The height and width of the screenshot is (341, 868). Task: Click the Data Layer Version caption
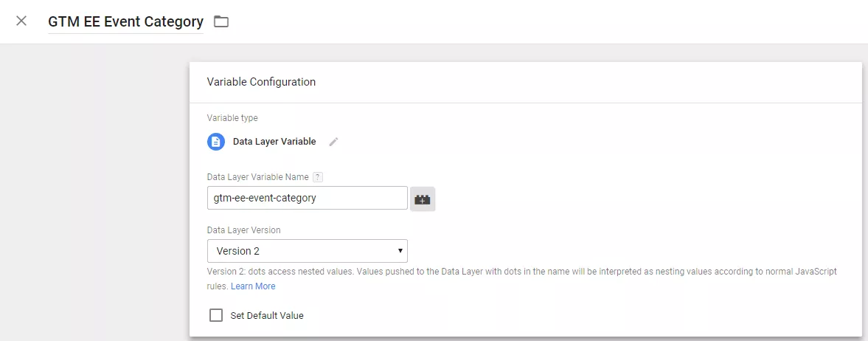coord(243,230)
